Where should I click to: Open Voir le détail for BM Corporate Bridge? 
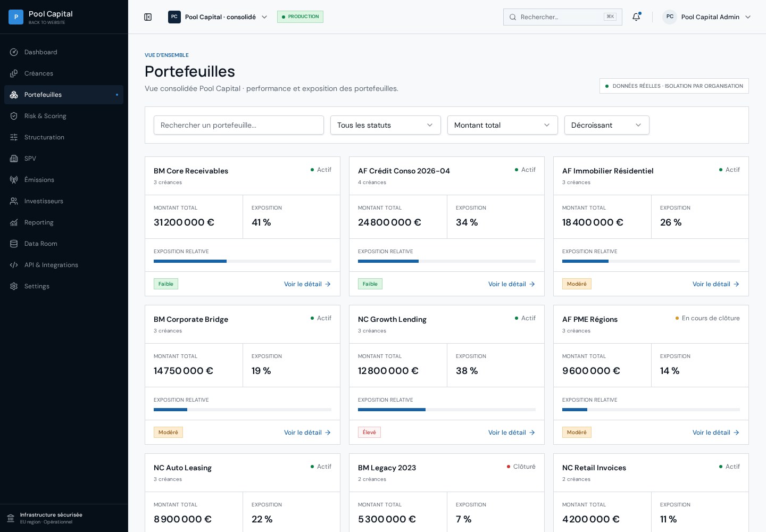pos(307,433)
